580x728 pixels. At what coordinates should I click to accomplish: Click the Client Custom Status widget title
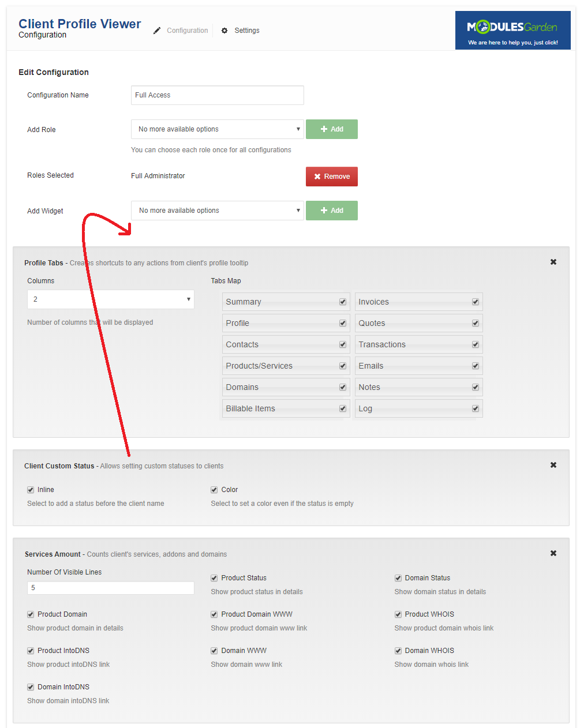click(59, 466)
